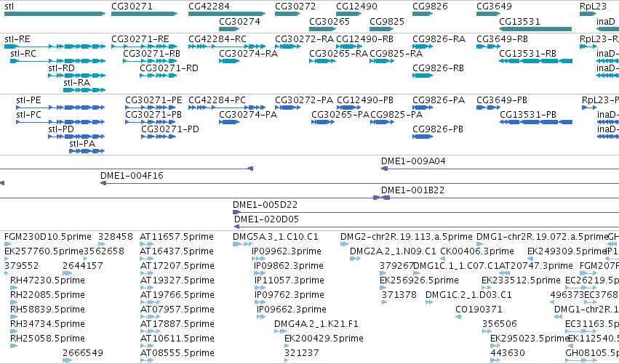Select the CG3649-PB protein feature
Image resolution: width=619 pixels, height=364 pixels.
pos(488,108)
